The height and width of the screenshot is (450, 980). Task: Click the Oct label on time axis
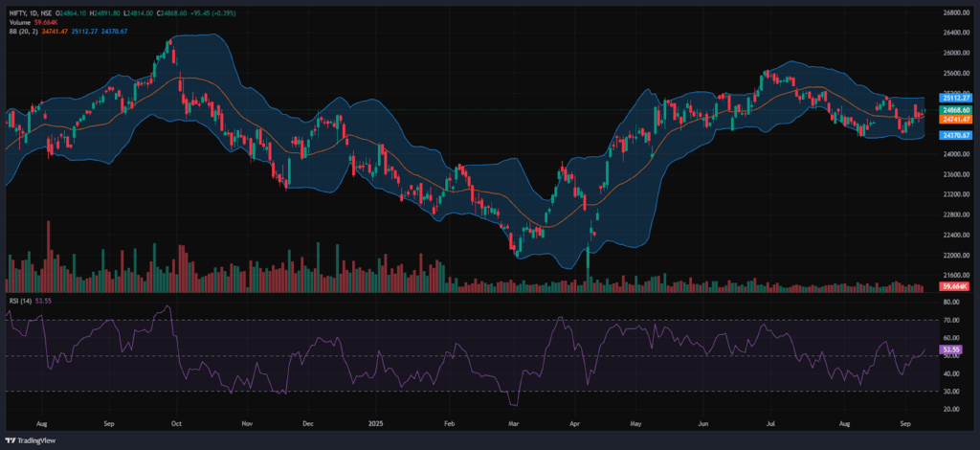178,421
